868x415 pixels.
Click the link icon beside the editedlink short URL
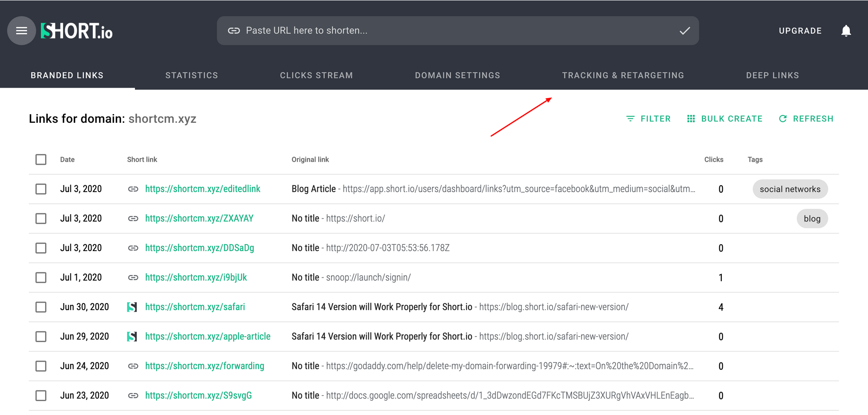[x=133, y=189]
